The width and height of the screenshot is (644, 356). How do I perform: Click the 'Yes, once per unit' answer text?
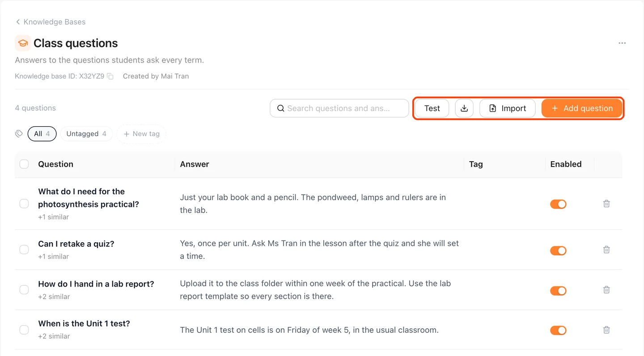tap(319, 250)
